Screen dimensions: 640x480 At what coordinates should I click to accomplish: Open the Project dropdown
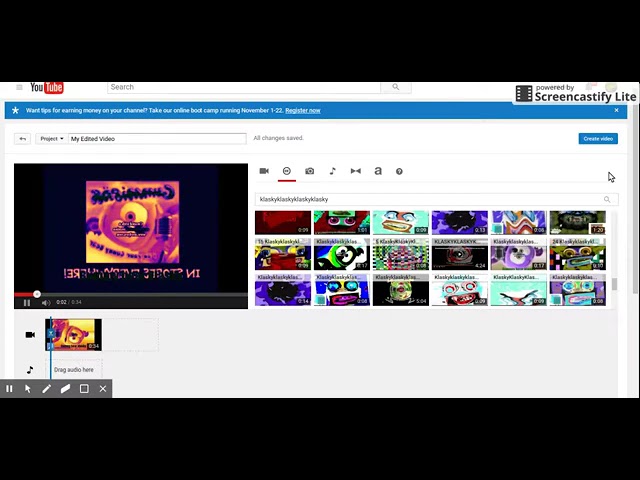click(51, 139)
